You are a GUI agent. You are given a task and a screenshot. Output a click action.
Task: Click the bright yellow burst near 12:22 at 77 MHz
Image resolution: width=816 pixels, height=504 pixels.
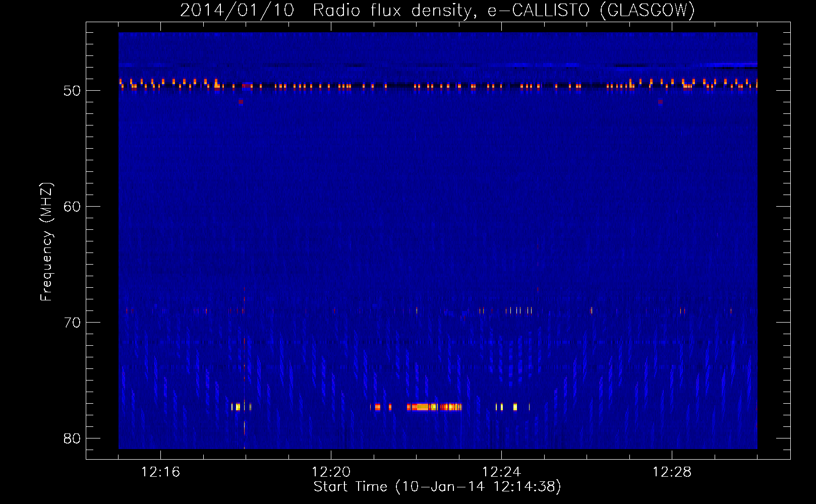(434, 407)
